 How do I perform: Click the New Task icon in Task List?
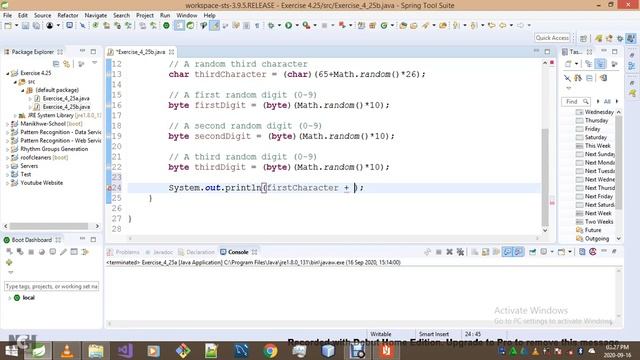click(x=568, y=64)
